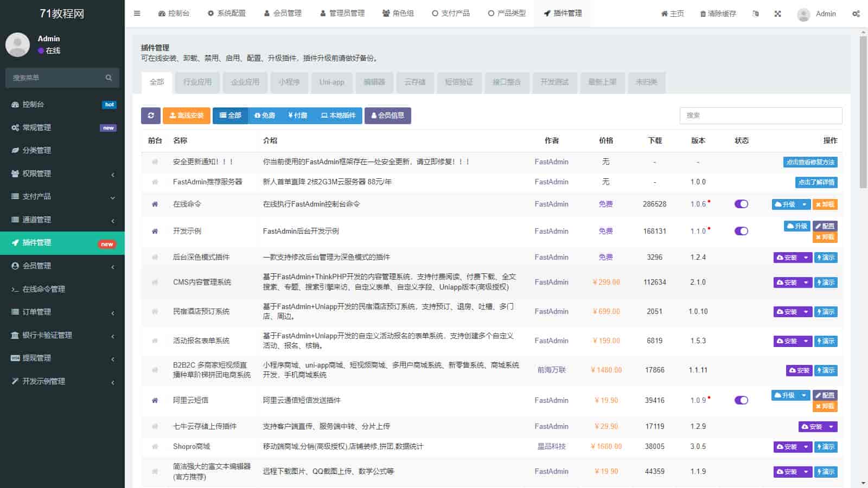Image resolution: width=868 pixels, height=488 pixels.
Task: Click the 离线安装 button
Action: point(186,115)
